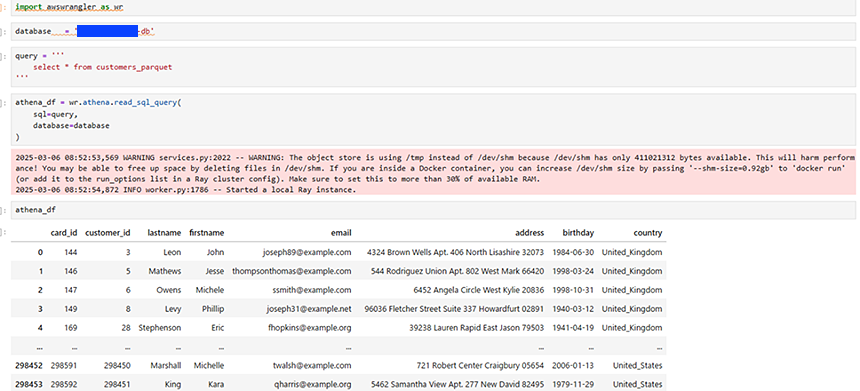Click address 96036 Fletcher Street Suite 337

tap(454, 309)
